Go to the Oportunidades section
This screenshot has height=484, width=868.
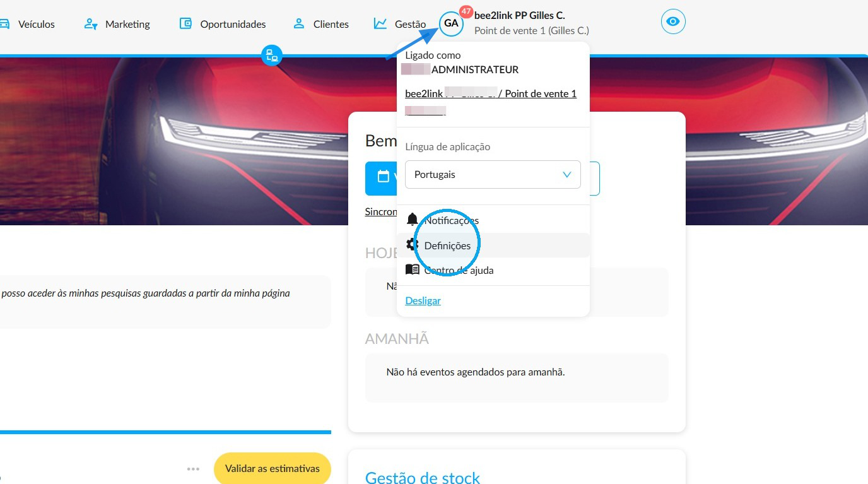pos(223,24)
